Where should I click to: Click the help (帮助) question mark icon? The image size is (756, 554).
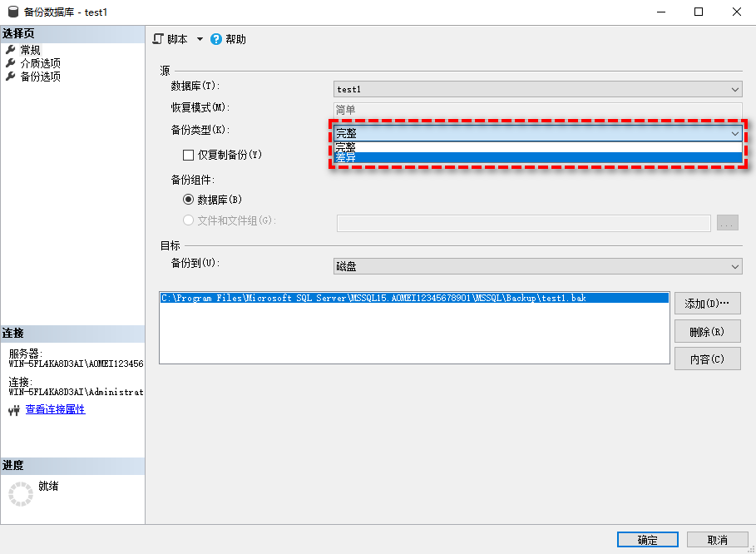click(216, 39)
